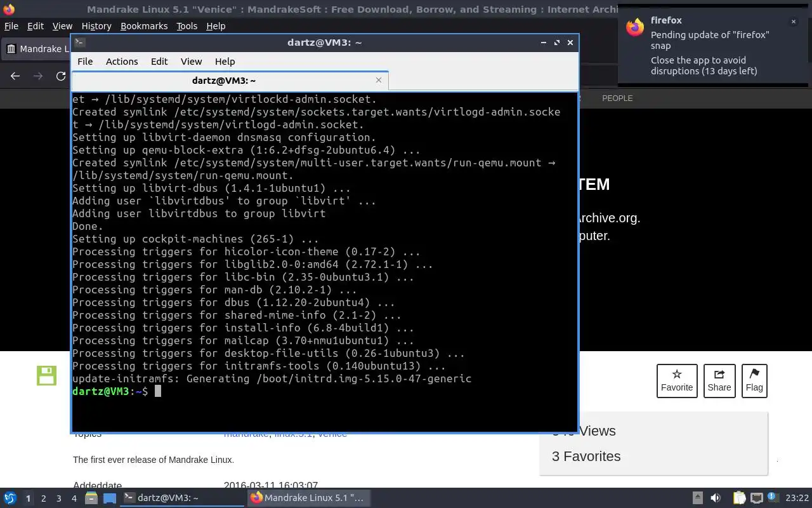This screenshot has height=508, width=812.
Task: Open Firefox Help menu
Action: 216,26
